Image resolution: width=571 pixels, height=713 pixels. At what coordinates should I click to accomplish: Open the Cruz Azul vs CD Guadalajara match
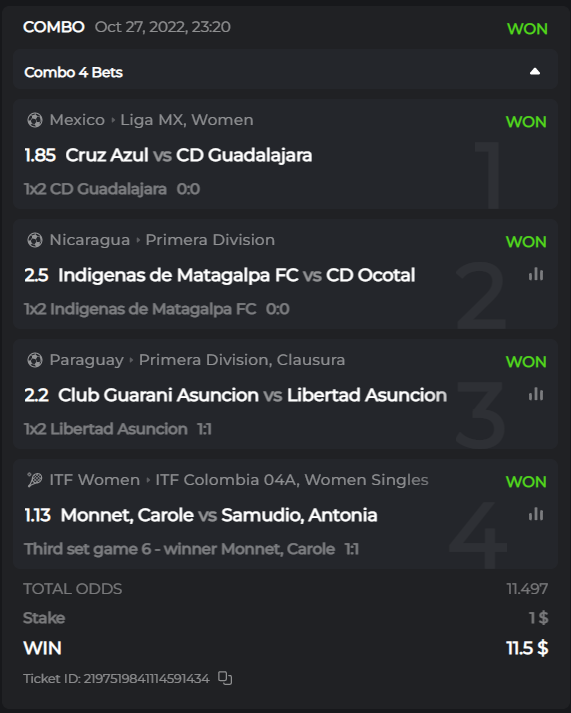click(x=189, y=155)
